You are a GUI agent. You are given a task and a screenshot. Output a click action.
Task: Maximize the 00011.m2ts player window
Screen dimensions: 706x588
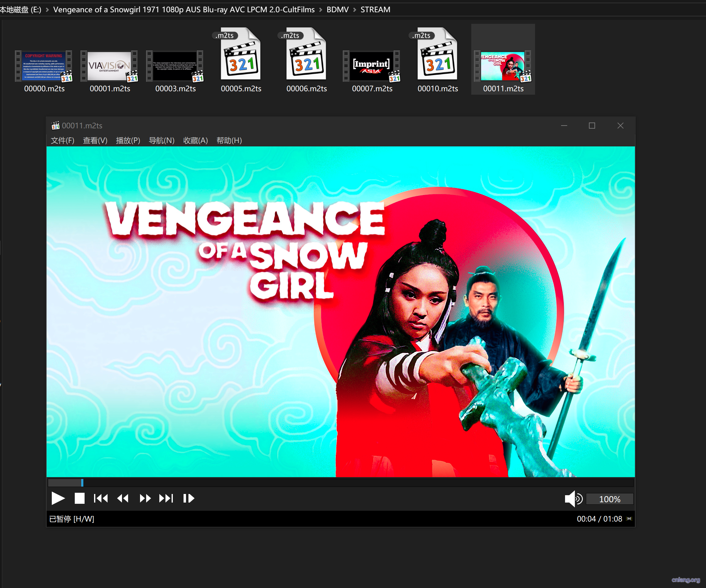(592, 126)
